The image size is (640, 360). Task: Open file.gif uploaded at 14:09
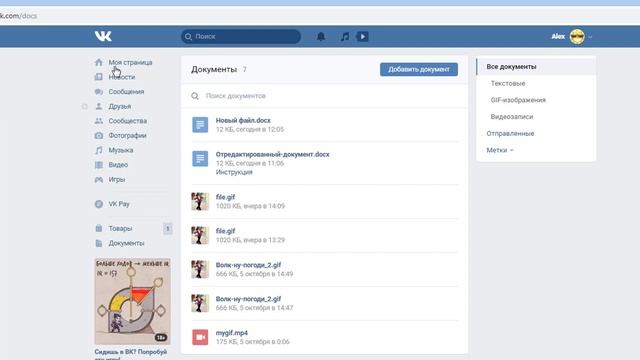pos(225,197)
